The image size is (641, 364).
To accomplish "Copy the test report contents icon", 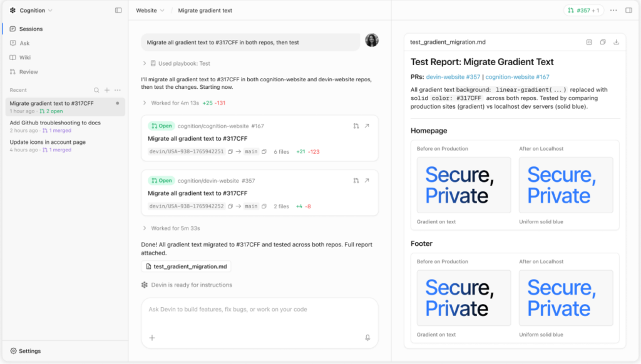I will (x=603, y=43).
